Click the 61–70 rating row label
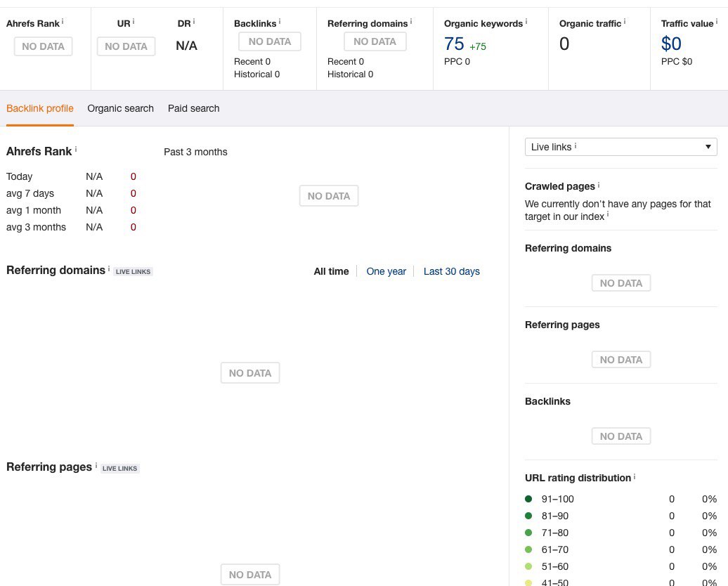This screenshot has height=586, width=728. [x=555, y=549]
